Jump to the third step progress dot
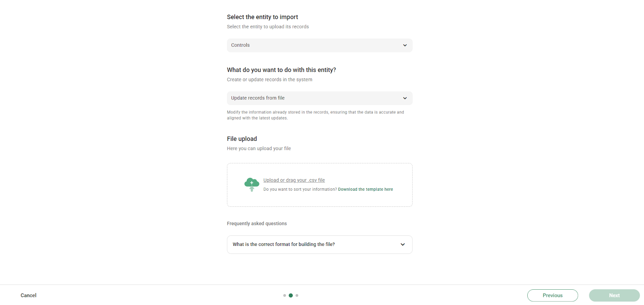 297,295
